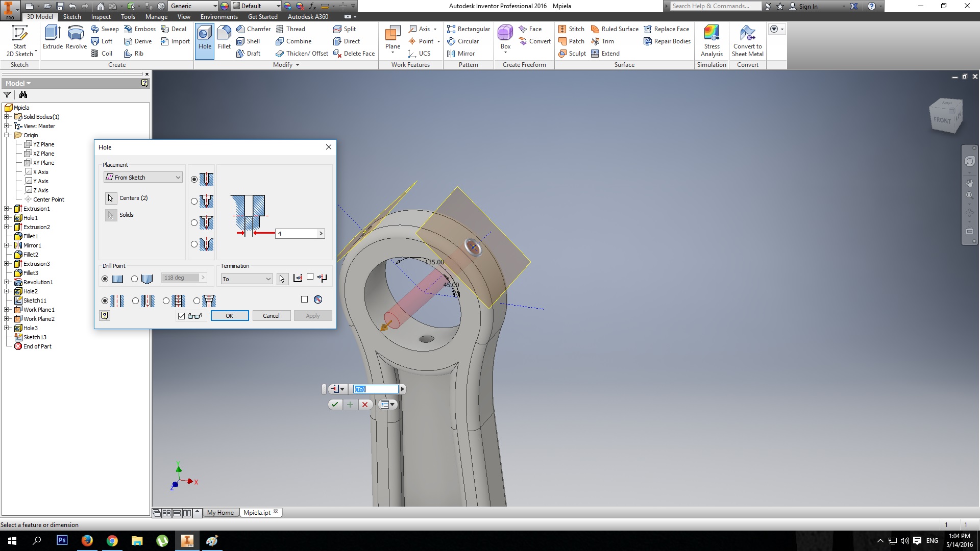This screenshot has width=980, height=551.
Task: Click OK in the Hole dialog
Action: click(230, 316)
